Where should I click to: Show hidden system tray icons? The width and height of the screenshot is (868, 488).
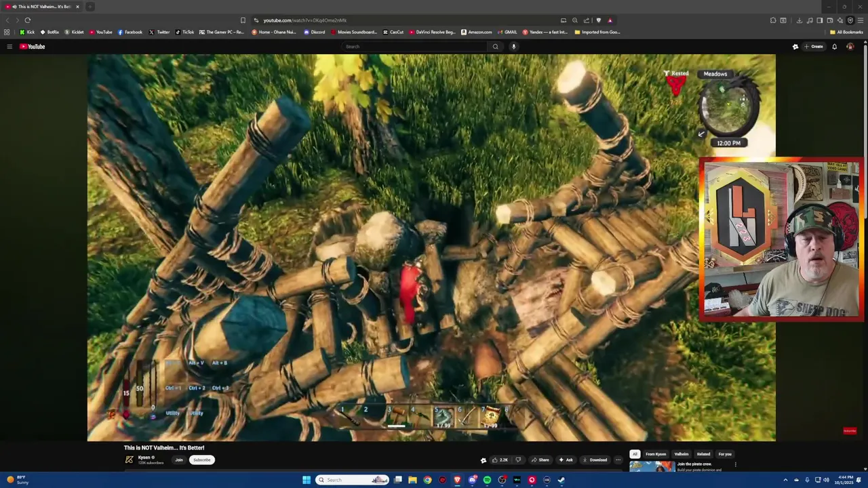[785, 480]
